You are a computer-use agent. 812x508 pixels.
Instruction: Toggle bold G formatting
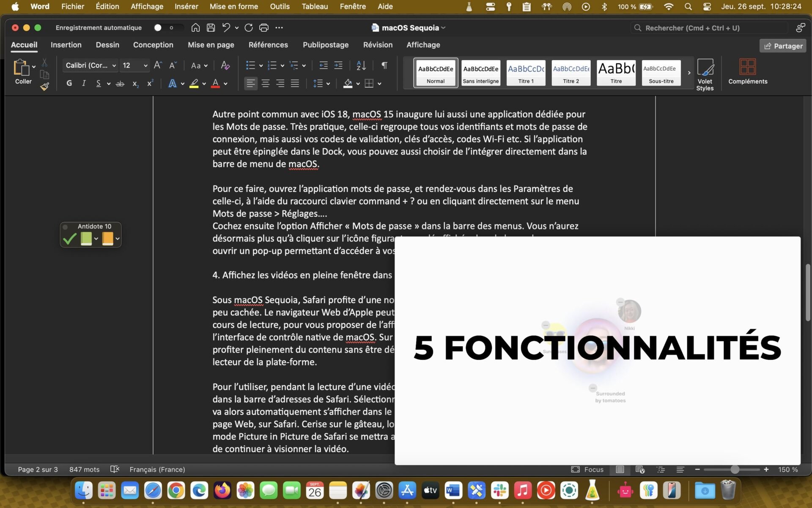(x=69, y=83)
